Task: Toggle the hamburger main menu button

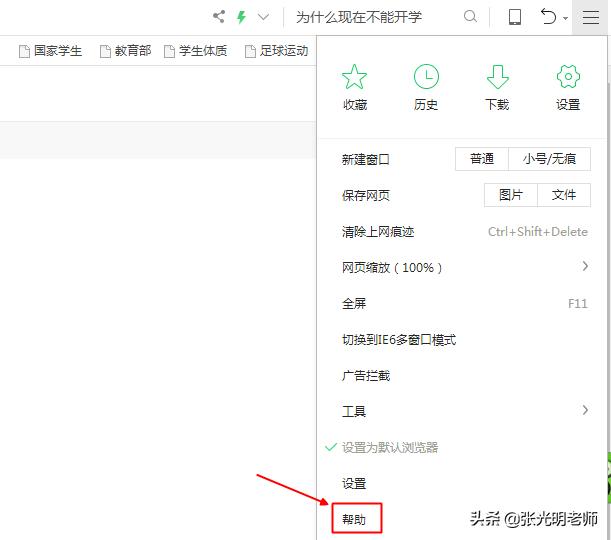Action: (591, 18)
